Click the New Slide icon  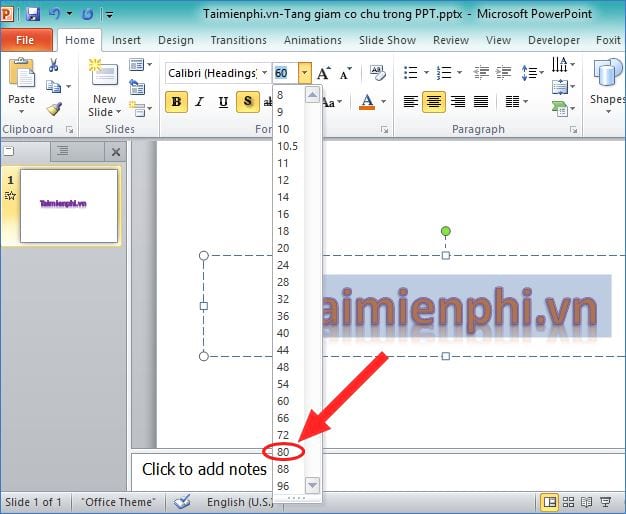click(x=104, y=73)
